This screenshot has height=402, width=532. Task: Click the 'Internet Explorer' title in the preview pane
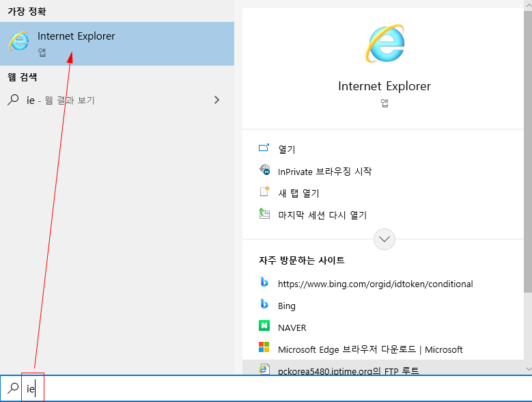[384, 86]
